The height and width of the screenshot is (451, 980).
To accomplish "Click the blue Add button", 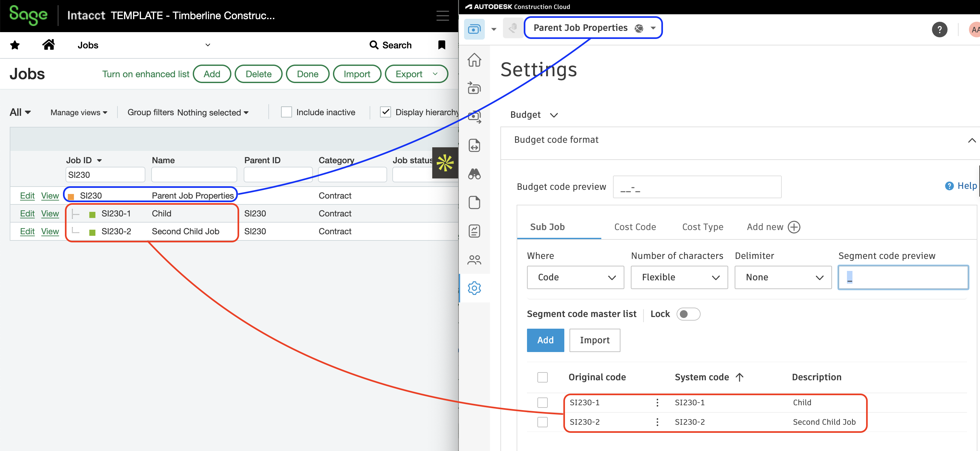I will [545, 340].
